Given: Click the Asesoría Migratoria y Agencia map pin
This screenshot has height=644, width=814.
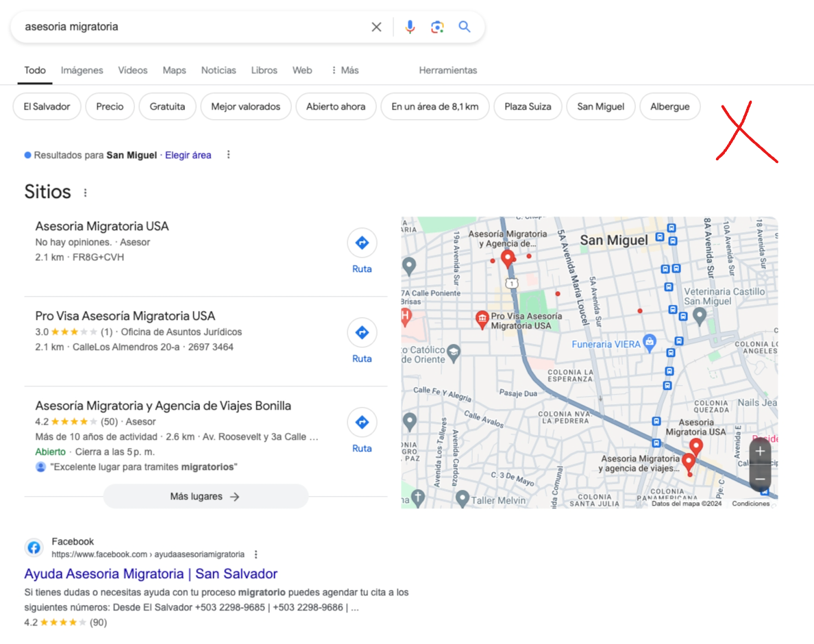Looking at the screenshot, I should tap(507, 258).
